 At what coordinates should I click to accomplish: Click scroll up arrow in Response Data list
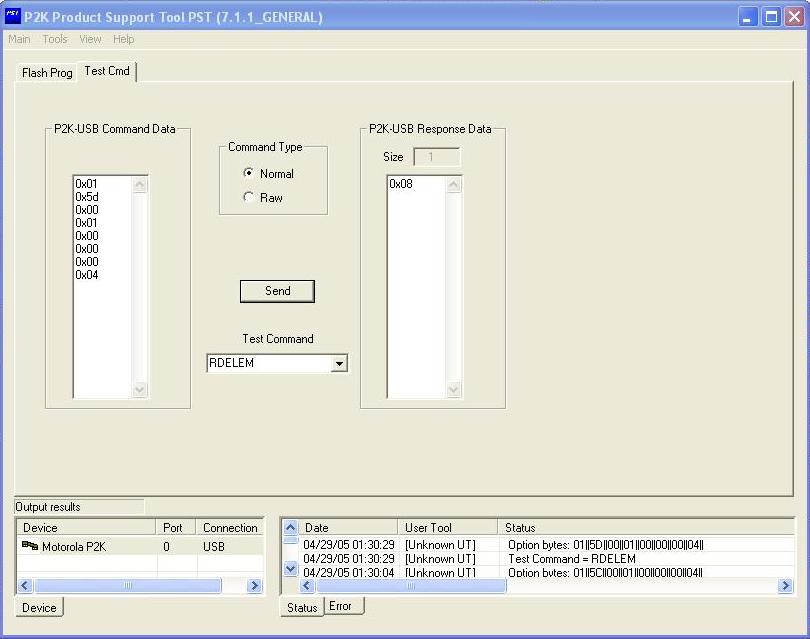(x=454, y=184)
